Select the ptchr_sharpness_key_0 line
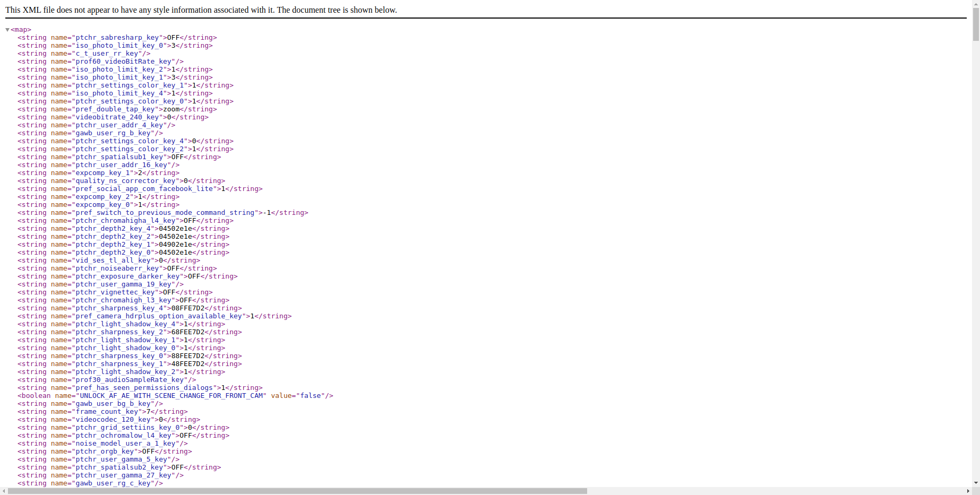The width and height of the screenshot is (980, 495). [x=130, y=356]
